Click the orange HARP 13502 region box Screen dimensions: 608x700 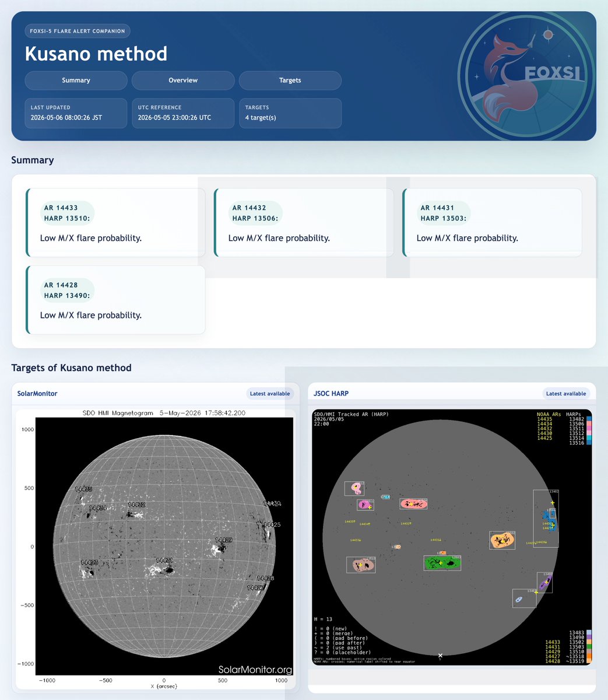[x=502, y=540]
